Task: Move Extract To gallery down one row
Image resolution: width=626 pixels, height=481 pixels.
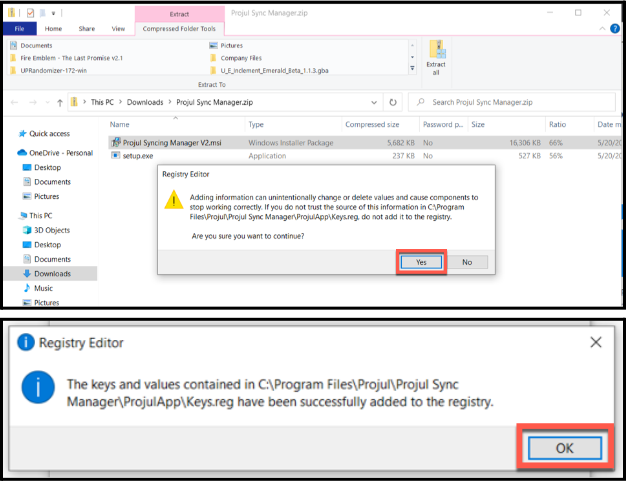Action: [x=412, y=57]
